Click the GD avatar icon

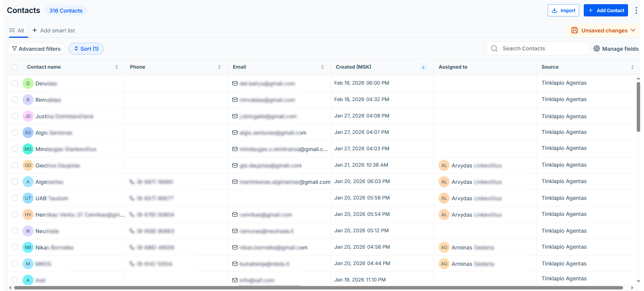click(x=28, y=166)
